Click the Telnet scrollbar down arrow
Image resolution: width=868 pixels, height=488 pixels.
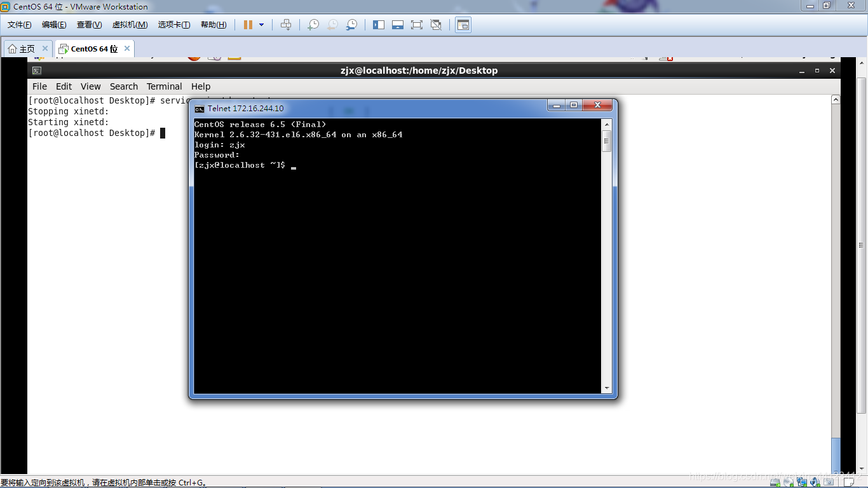pyautogui.click(x=607, y=388)
